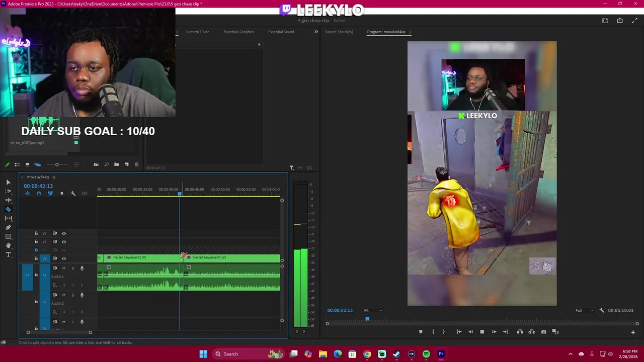Select the Rectangle tool

pyautogui.click(x=9, y=236)
